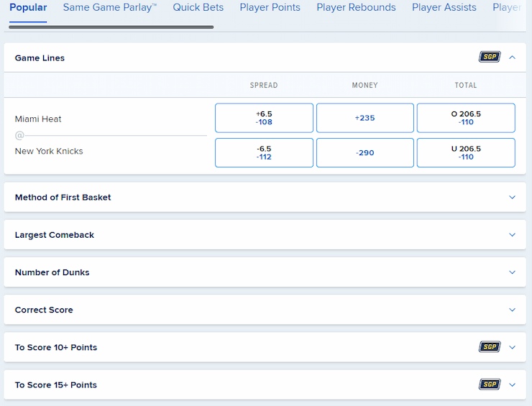Open the Popular tab
Screen dimensions: 532x406
pos(28,7)
